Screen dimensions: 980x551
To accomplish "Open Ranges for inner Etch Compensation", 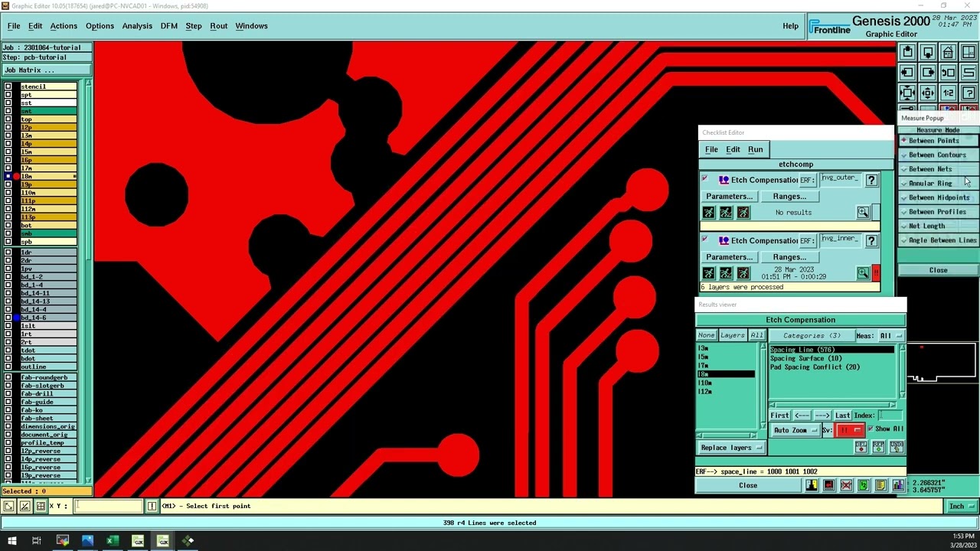I will [789, 257].
